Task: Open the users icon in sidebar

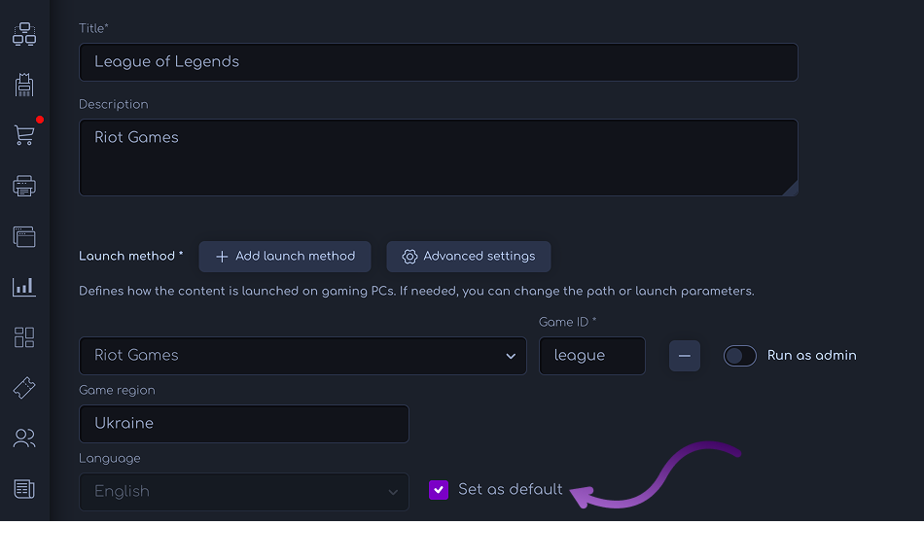Action: click(24, 438)
